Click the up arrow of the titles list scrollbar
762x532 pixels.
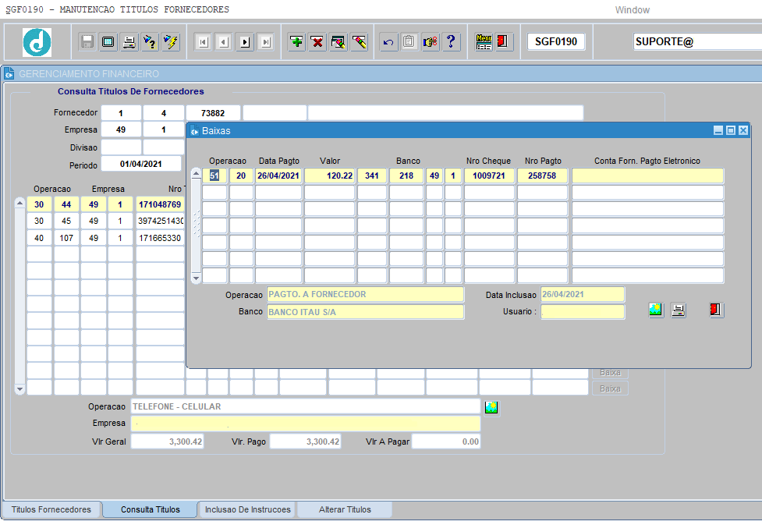pos(20,202)
